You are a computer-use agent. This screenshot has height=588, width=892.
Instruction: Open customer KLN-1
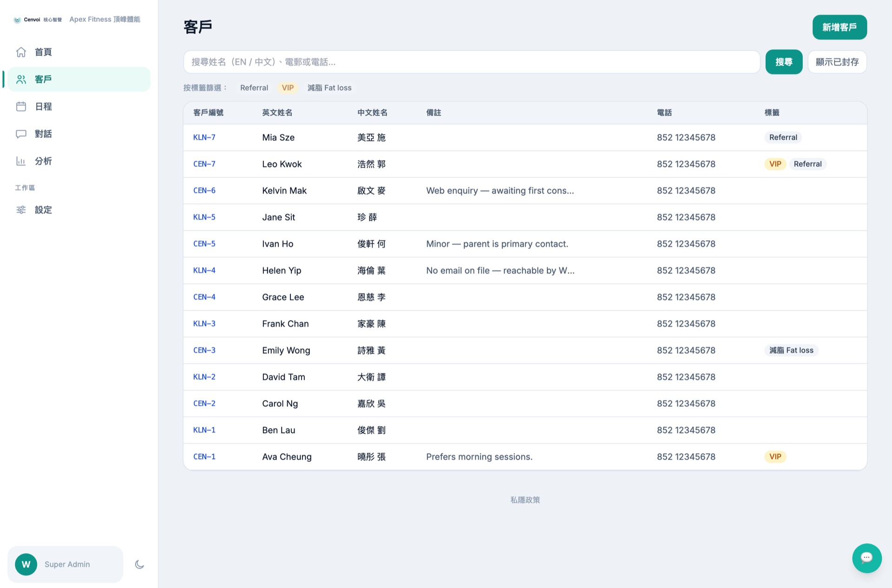click(x=204, y=430)
